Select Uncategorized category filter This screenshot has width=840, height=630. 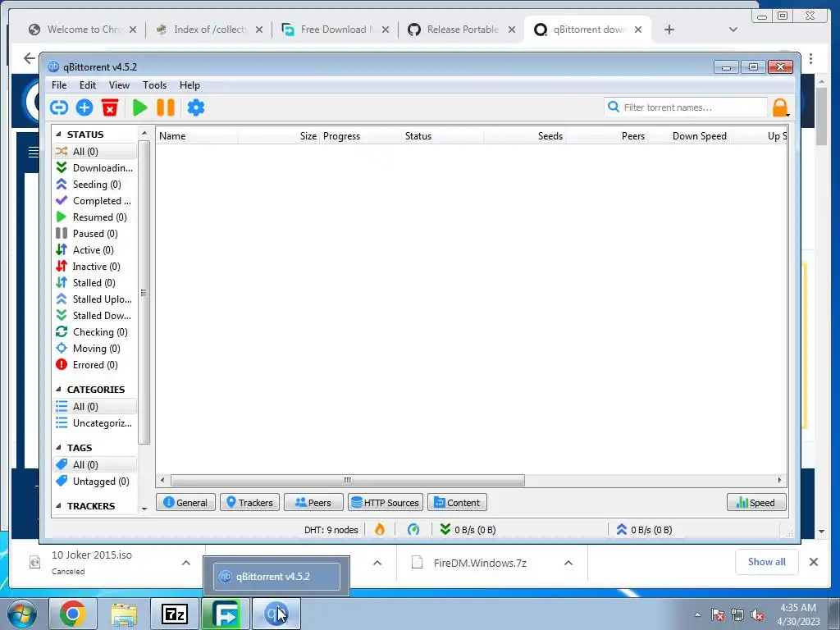point(95,423)
